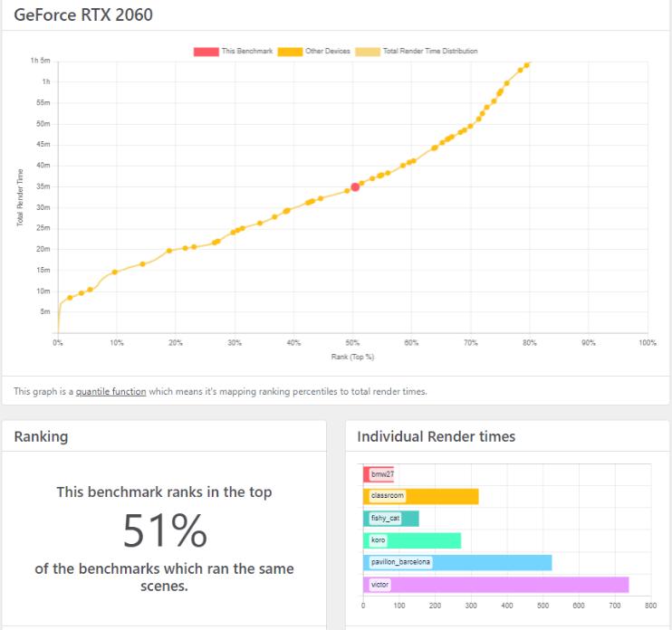The height and width of the screenshot is (630, 672).
Task: Click the '51%' ranking value
Action: click(x=165, y=530)
